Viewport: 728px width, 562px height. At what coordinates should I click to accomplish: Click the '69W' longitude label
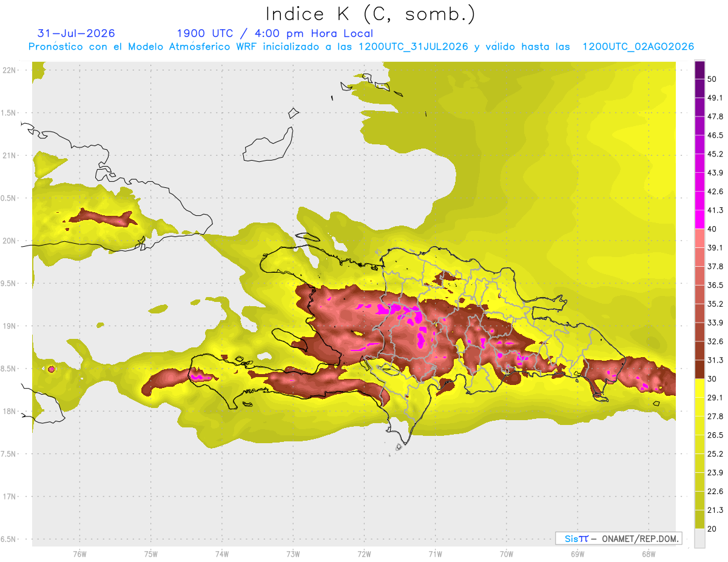[577, 554]
